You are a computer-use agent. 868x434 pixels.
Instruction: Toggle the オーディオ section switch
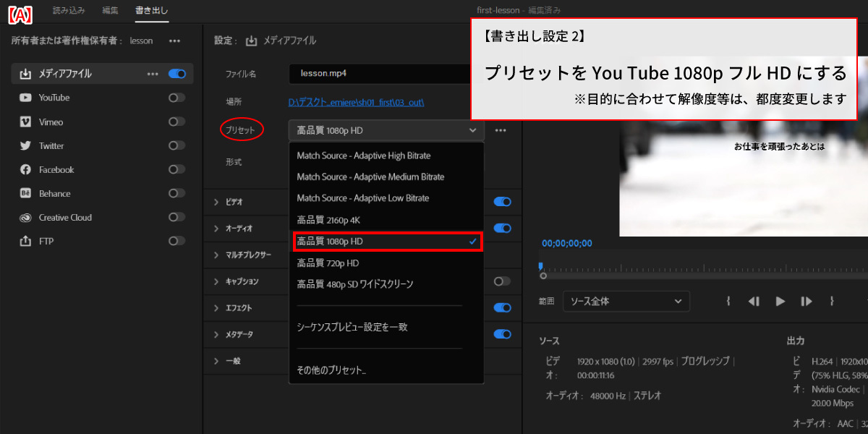pos(502,228)
